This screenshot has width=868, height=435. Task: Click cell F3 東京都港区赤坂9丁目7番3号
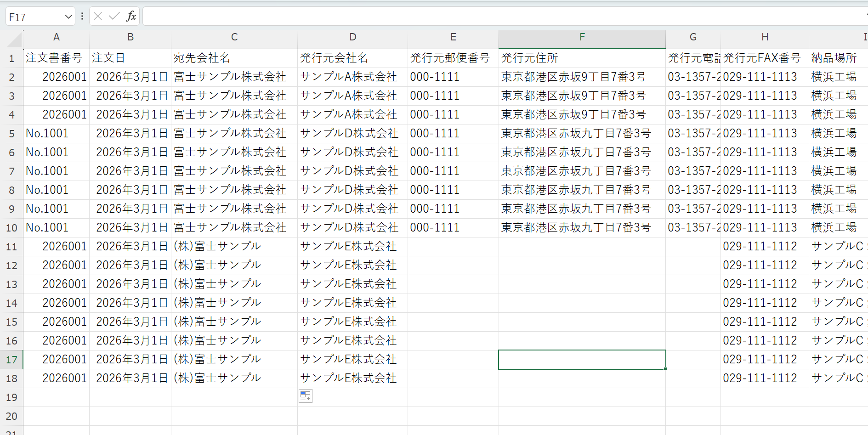tap(582, 96)
